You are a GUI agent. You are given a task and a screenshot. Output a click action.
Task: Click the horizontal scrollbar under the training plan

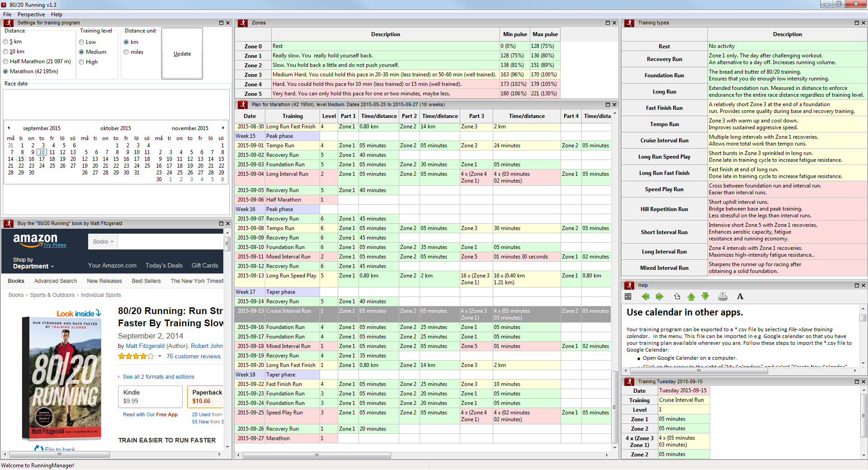pyautogui.click(x=316, y=455)
